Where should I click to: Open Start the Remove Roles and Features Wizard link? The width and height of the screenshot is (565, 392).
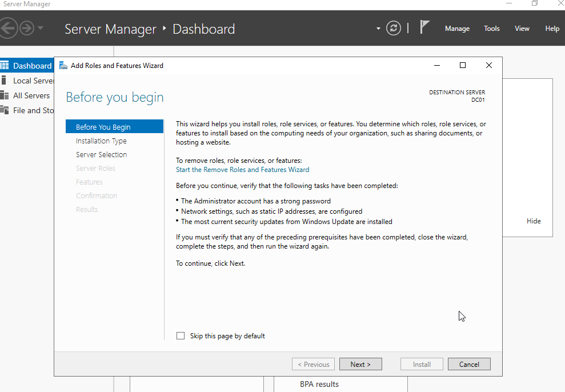coord(242,170)
